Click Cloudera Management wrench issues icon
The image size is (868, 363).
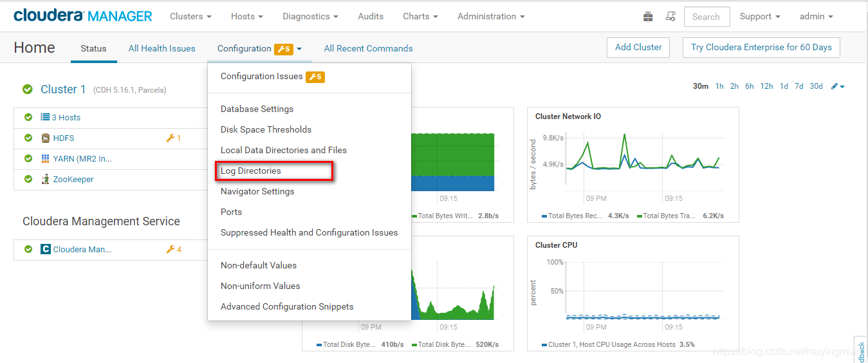click(x=171, y=249)
